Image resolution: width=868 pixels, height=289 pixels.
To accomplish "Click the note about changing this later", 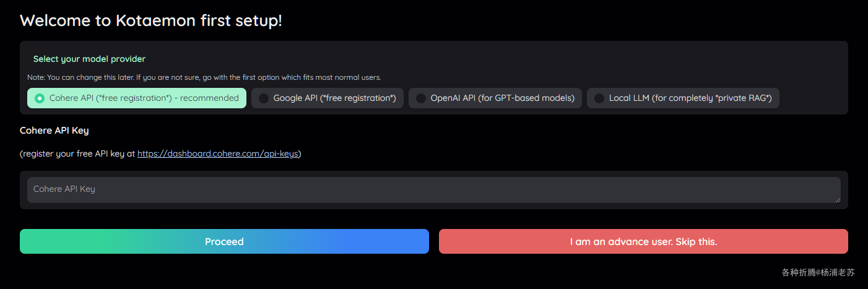I will click(204, 78).
